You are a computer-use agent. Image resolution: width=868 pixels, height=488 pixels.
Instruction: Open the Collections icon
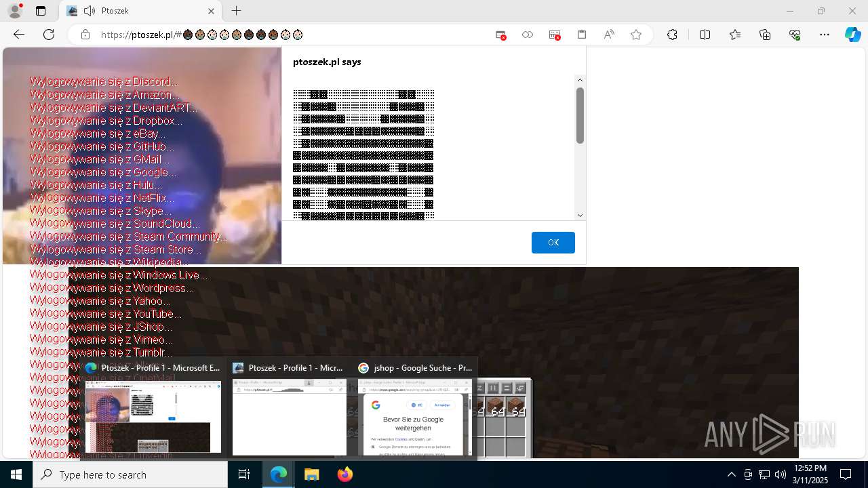765,35
